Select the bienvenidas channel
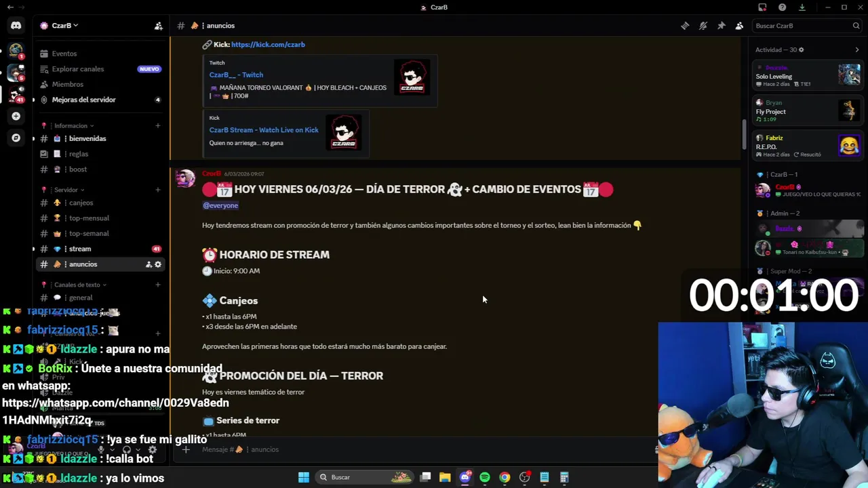868x488 pixels. 100,138
